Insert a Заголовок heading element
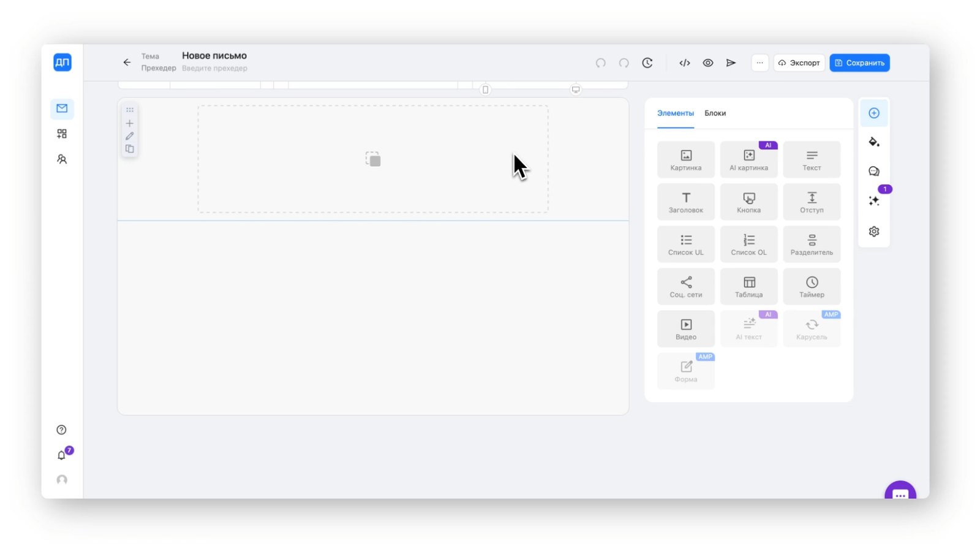 point(685,202)
